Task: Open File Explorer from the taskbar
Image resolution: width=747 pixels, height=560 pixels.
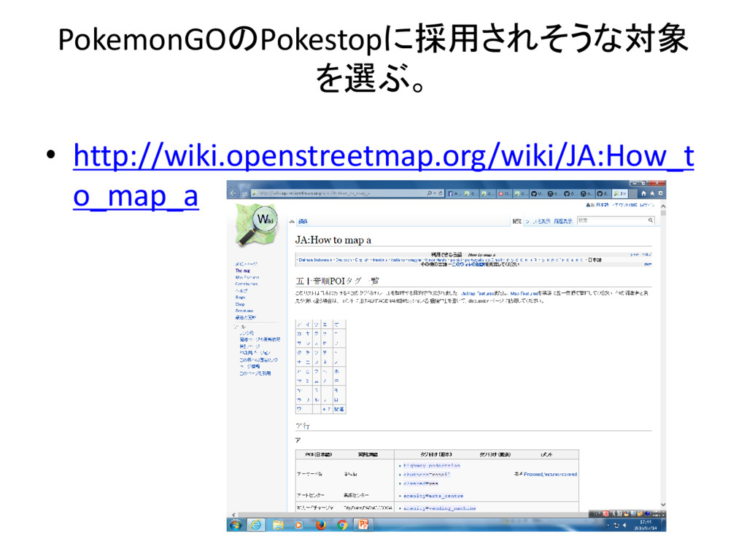Action: (278, 525)
